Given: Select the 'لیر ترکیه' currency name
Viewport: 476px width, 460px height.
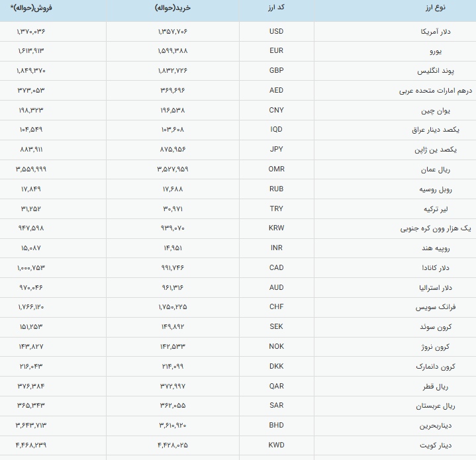Looking at the screenshot, I should point(451,208).
